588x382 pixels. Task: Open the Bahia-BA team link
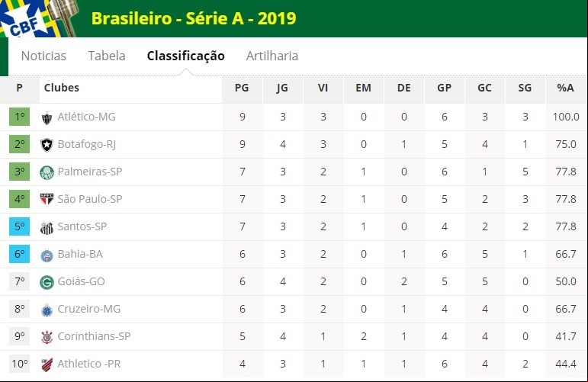[80, 254]
